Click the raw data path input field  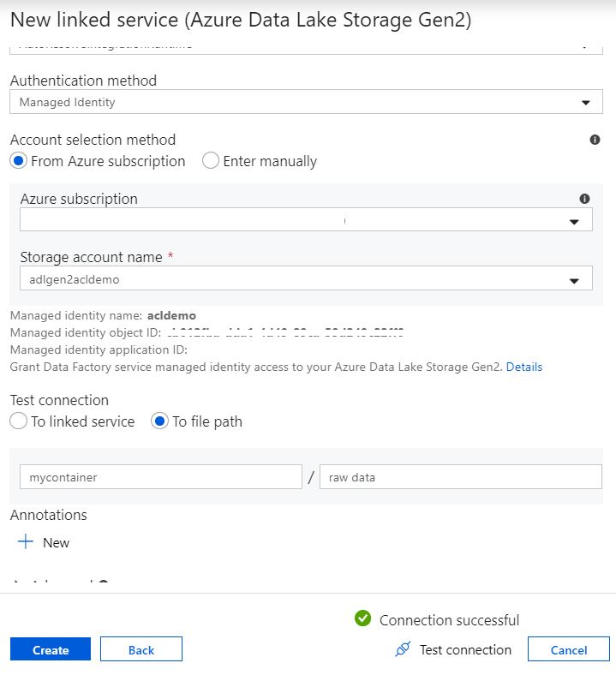[x=461, y=477]
